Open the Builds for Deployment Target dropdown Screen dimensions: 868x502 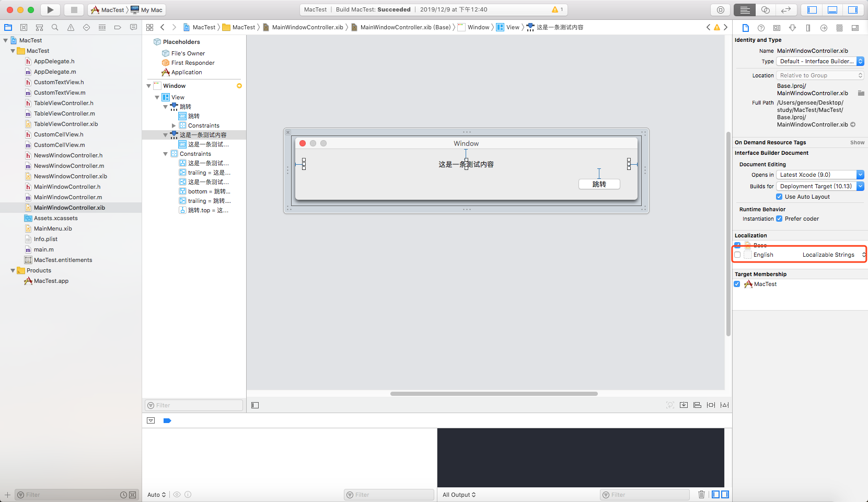tap(820, 186)
